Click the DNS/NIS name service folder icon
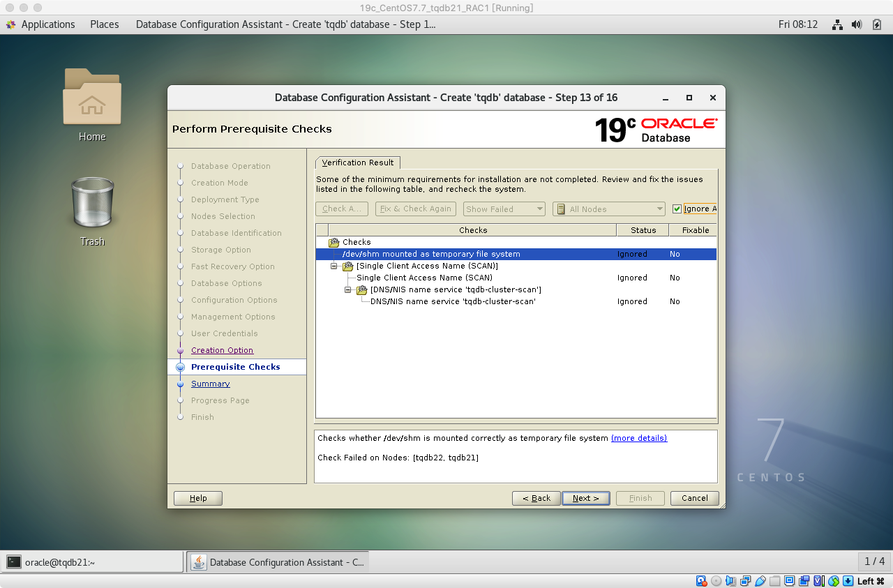893x588 pixels. click(362, 289)
